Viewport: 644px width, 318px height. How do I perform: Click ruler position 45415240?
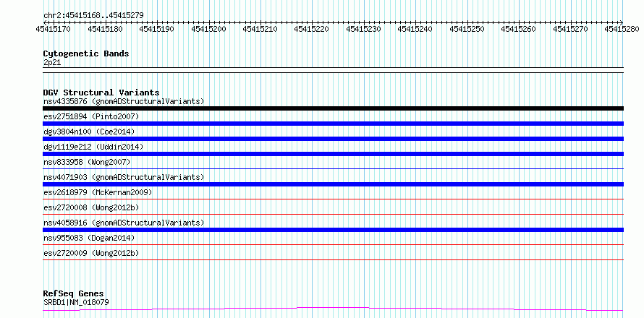[x=415, y=29]
